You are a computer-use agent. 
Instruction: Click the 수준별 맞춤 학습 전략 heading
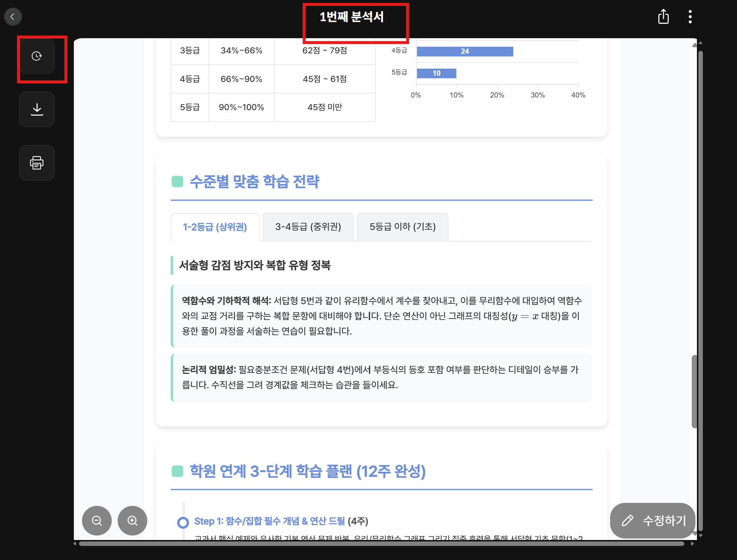(255, 181)
